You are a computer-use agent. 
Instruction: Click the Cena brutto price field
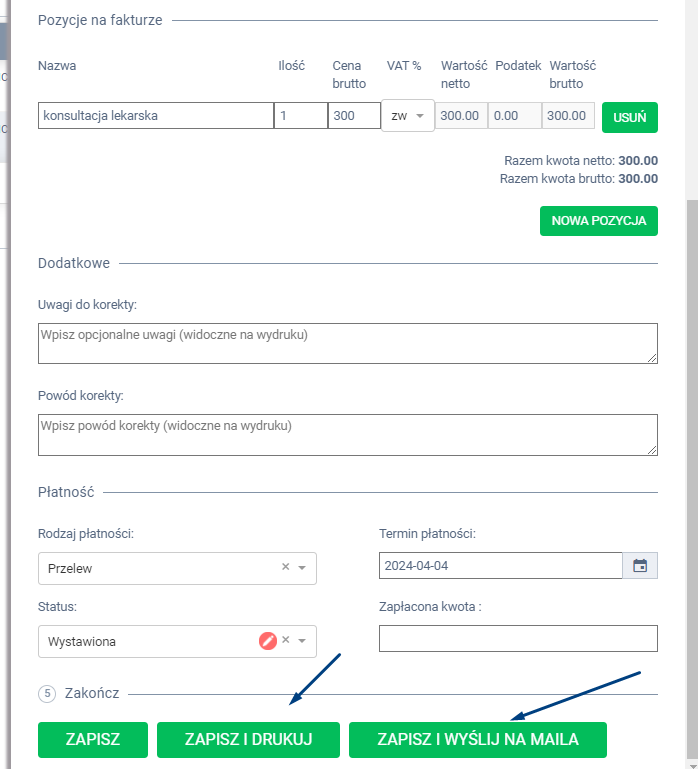tap(353, 116)
